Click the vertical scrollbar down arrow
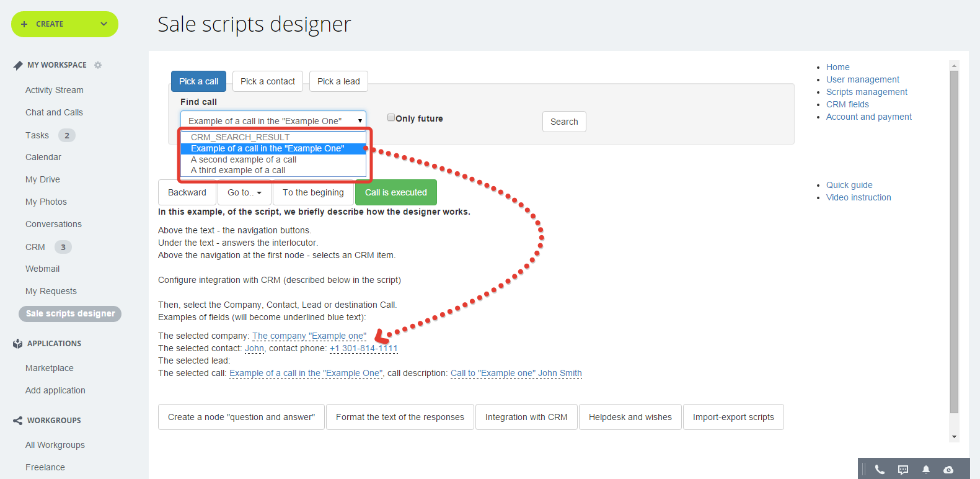This screenshot has height=479, width=980. (954, 437)
